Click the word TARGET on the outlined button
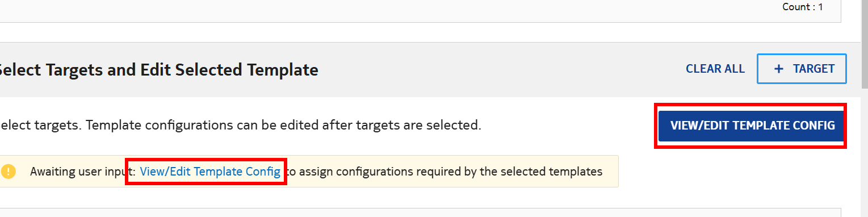 pos(814,69)
